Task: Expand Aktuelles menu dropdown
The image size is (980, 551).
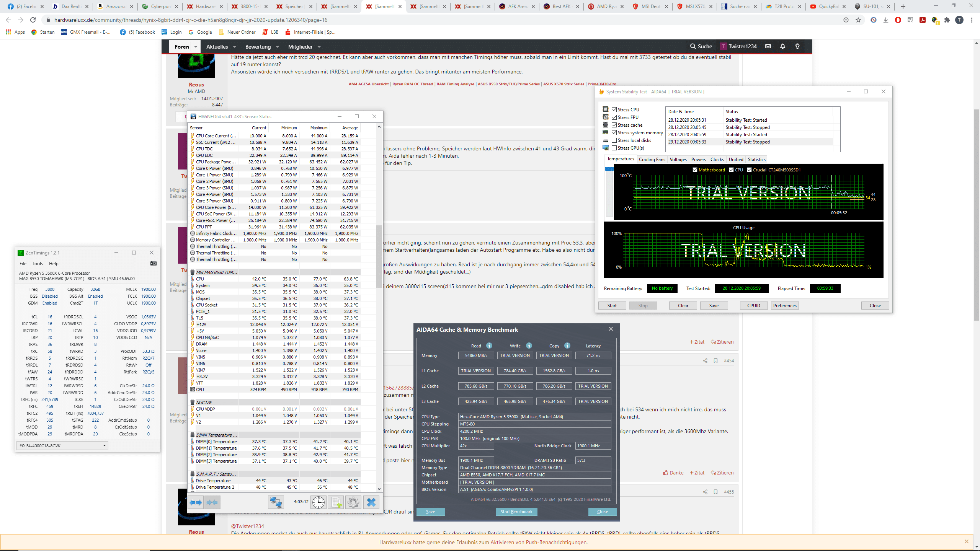Action: [234, 47]
